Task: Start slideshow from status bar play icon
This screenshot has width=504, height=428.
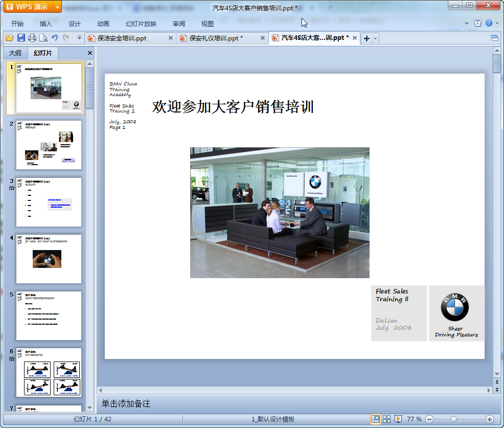Action: [398, 419]
